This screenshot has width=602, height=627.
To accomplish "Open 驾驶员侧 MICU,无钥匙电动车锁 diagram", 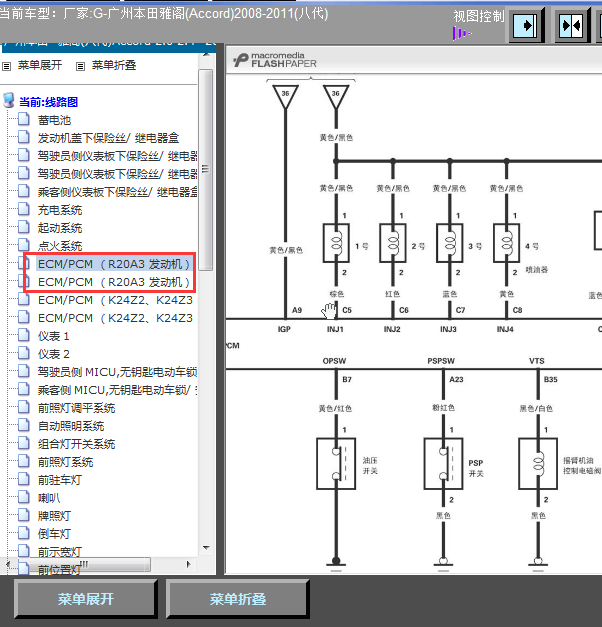I will pos(118,372).
